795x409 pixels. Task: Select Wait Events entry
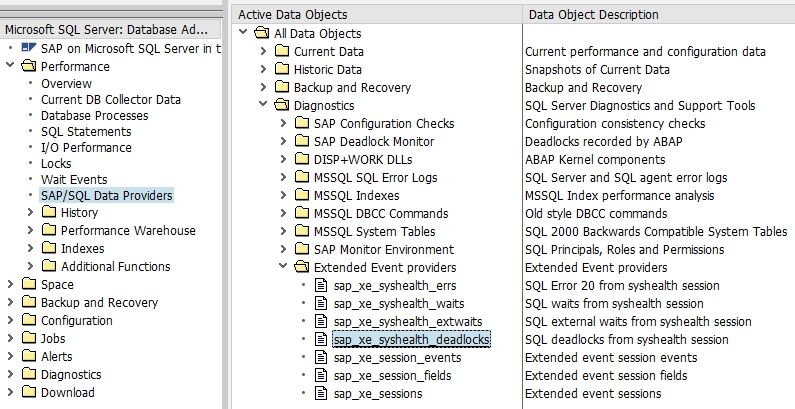click(x=74, y=180)
